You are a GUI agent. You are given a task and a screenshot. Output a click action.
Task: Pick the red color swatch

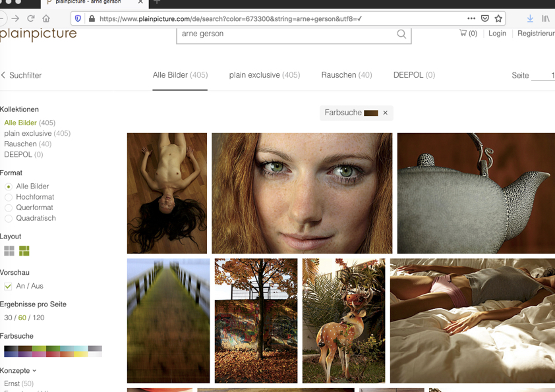(53, 354)
